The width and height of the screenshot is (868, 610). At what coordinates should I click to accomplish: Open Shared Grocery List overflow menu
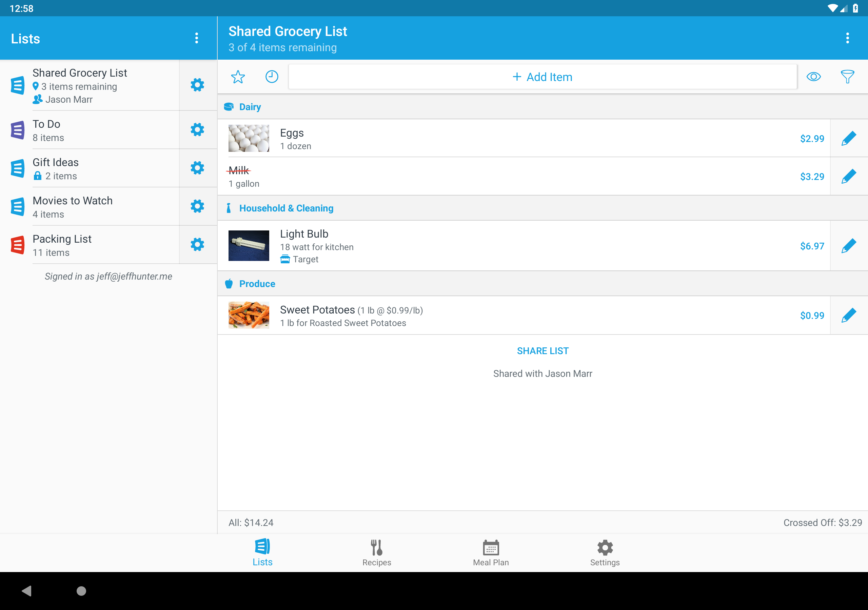click(847, 38)
